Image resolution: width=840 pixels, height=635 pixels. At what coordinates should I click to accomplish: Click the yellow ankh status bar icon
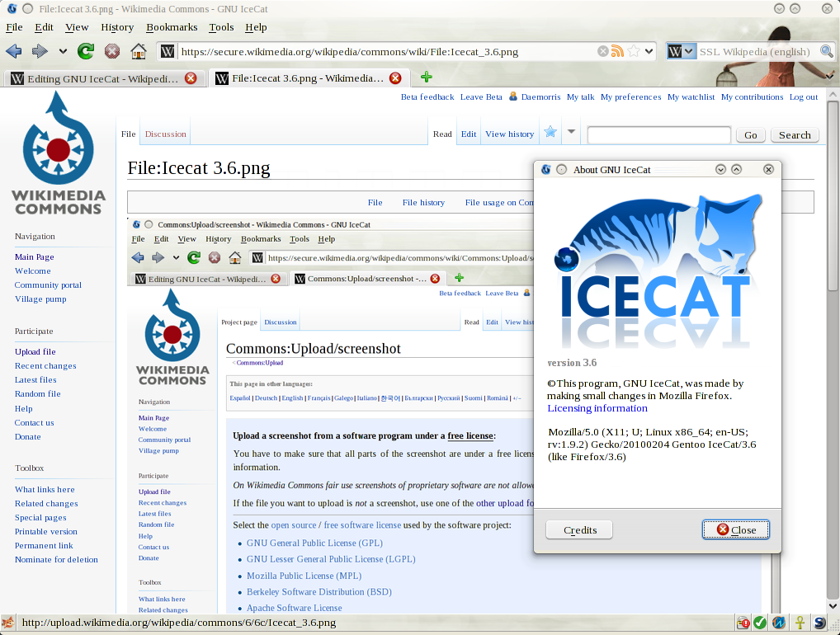point(799,623)
